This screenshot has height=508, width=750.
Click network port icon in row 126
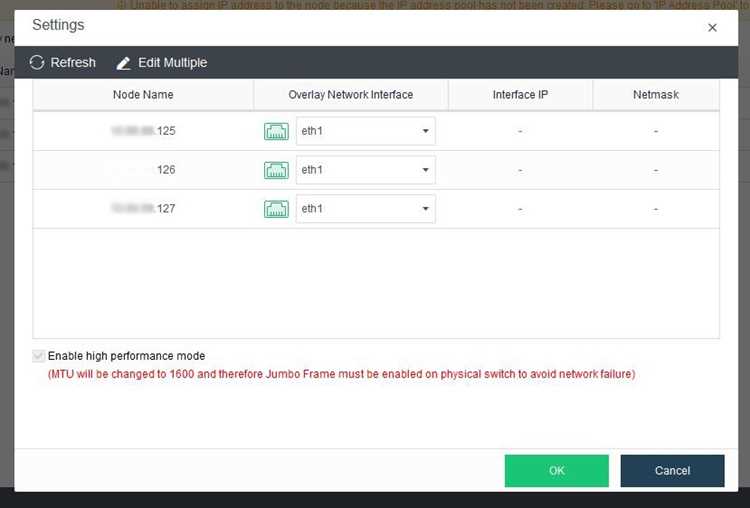tap(276, 170)
